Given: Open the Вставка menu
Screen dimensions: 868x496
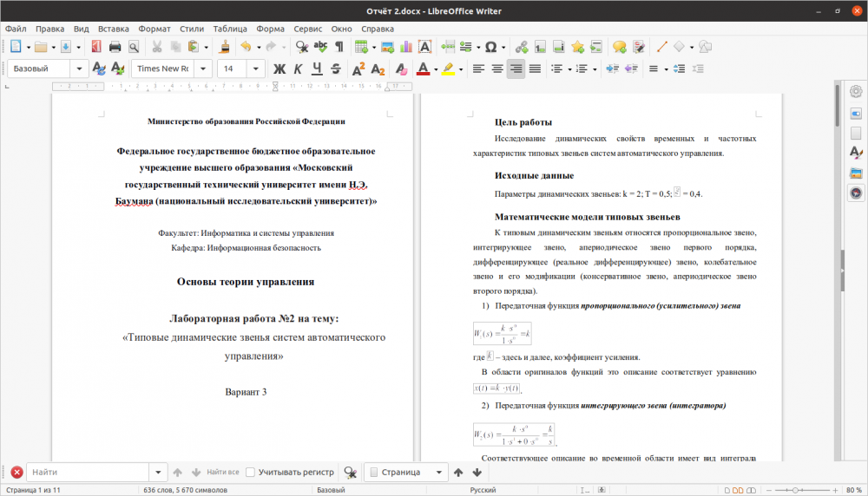Looking at the screenshot, I should point(114,29).
